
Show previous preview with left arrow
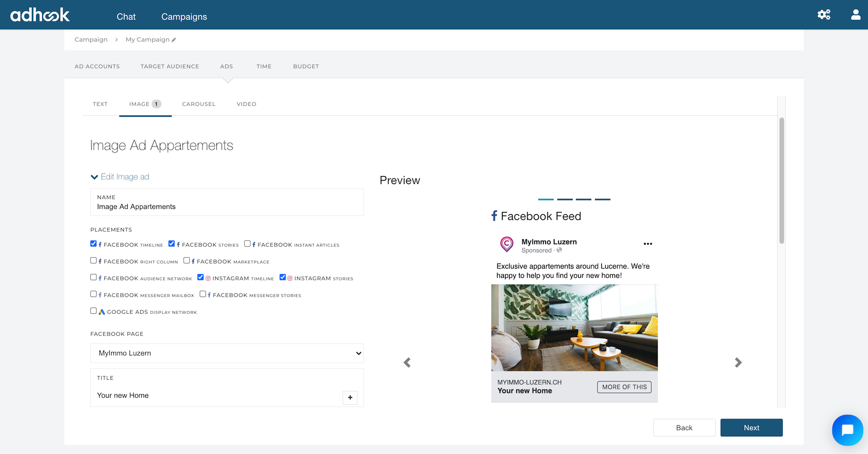click(x=407, y=363)
